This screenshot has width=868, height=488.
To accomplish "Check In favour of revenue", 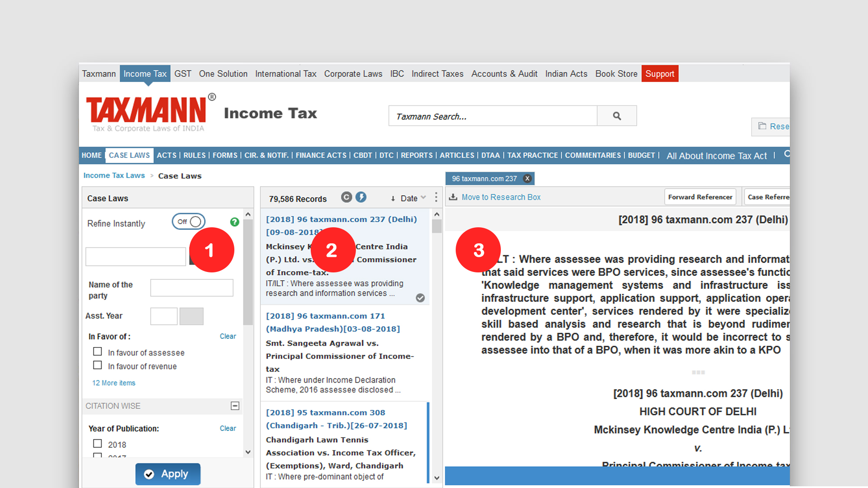I will point(98,365).
